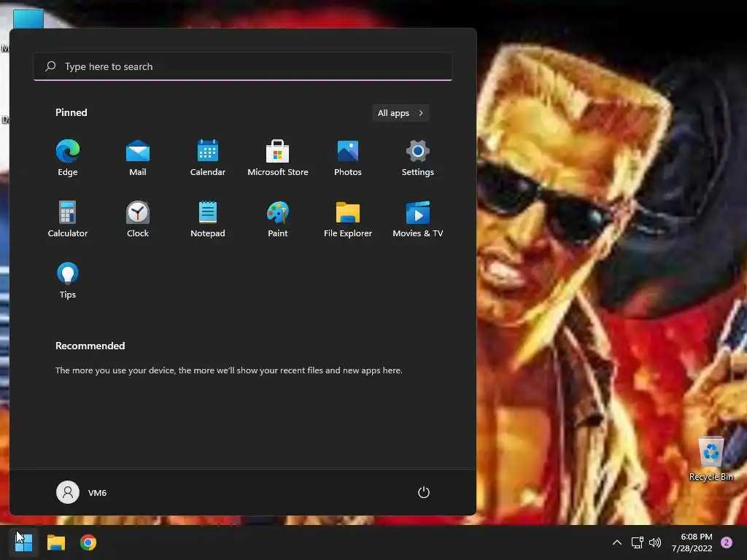Open the power options button
The width and height of the screenshot is (747, 560).
[x=424, y=492]
